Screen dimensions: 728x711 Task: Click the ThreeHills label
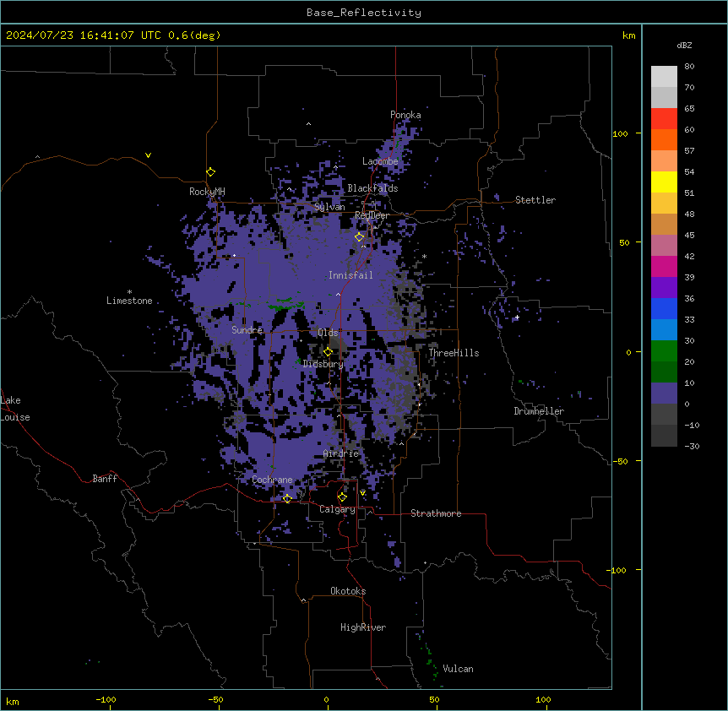[x=454, y=353]
